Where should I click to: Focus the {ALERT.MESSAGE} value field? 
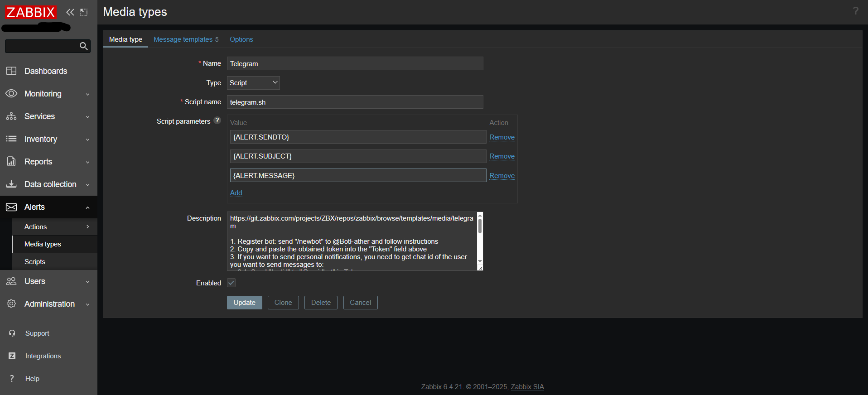358,175
